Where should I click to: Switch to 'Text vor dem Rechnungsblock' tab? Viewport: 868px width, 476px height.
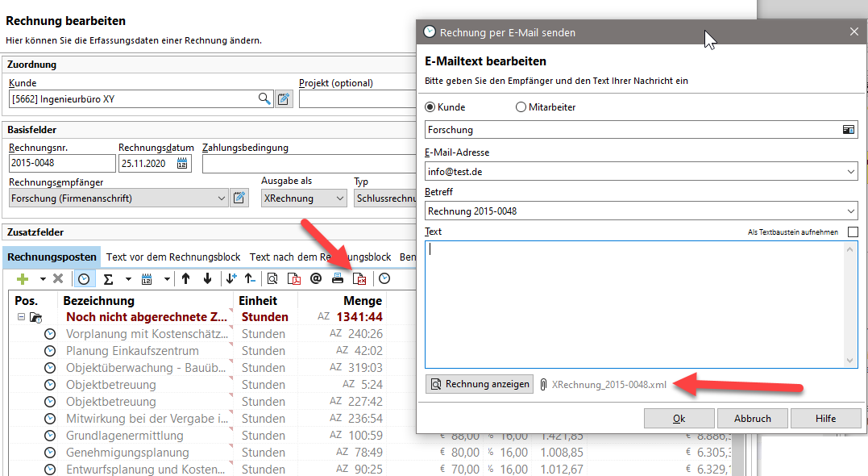173,257
